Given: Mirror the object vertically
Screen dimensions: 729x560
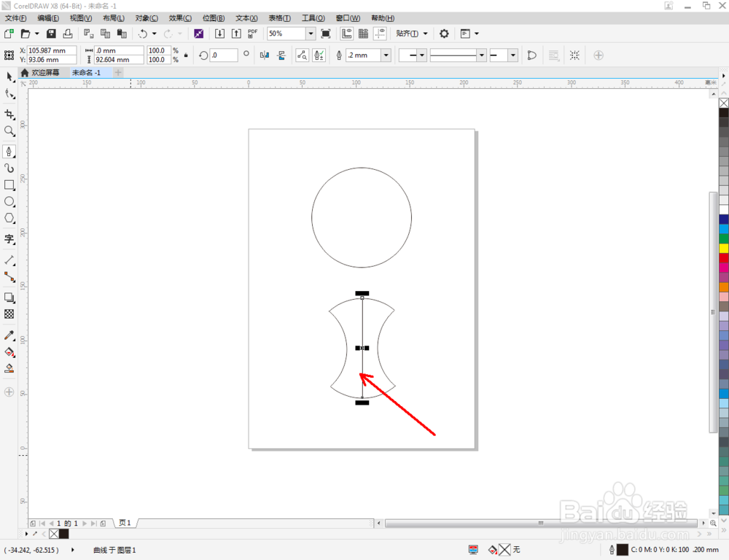Looking at the screenshot, I should click(281, 55).
